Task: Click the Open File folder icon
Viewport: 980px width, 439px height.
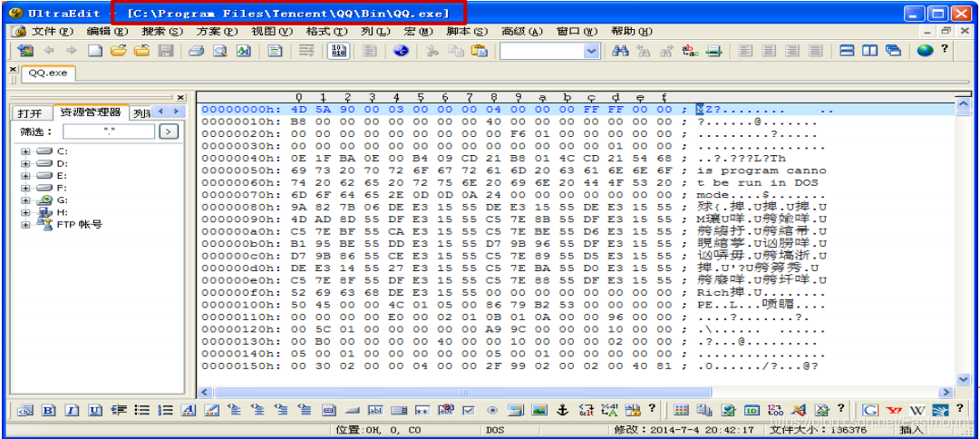Action: pyautogui.click(x=119, y=51)
